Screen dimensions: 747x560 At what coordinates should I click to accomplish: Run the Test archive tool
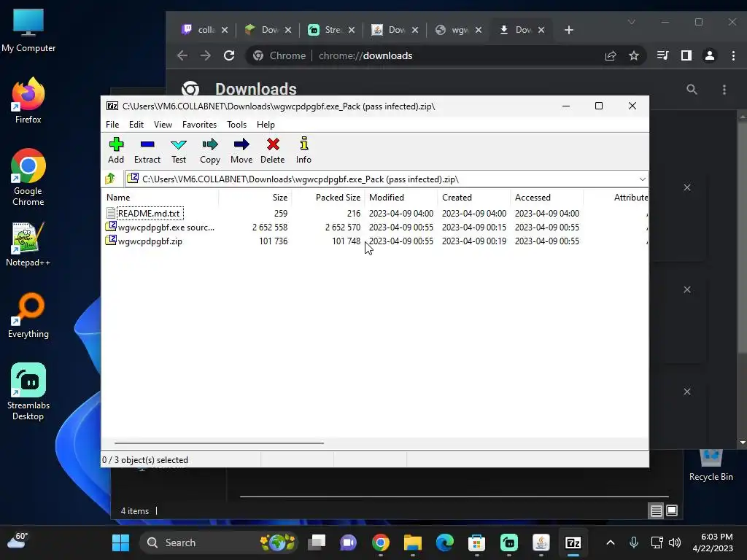179,150
